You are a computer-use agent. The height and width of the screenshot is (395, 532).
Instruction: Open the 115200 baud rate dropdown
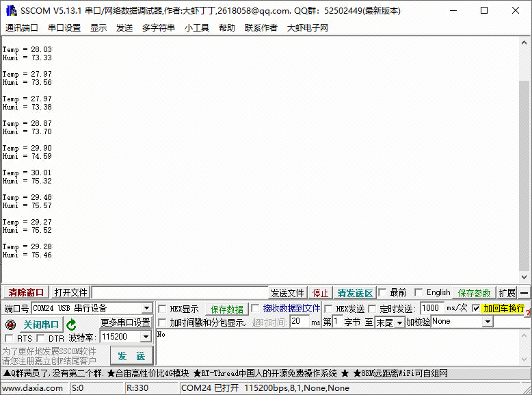pos(146,337)
